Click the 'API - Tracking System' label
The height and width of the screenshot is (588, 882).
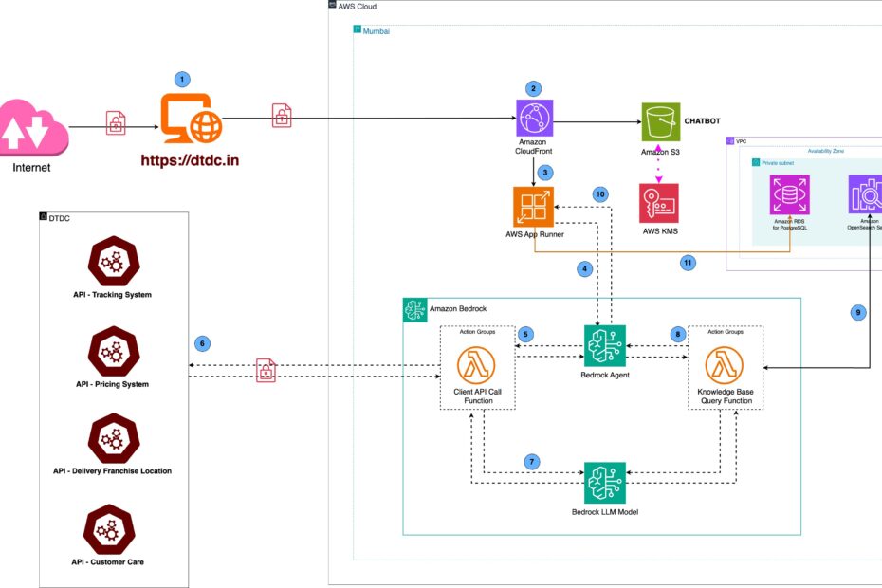click(113, 295)
